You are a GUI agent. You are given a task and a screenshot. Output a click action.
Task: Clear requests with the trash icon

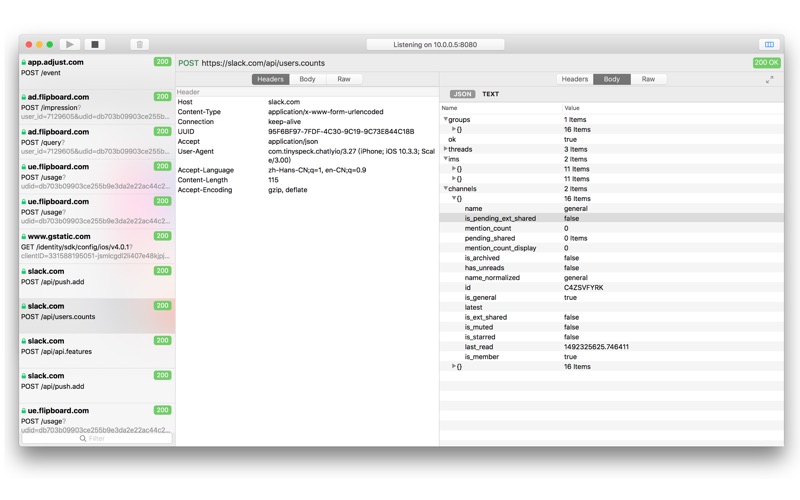pyautogui.click(x=139, y=44)
